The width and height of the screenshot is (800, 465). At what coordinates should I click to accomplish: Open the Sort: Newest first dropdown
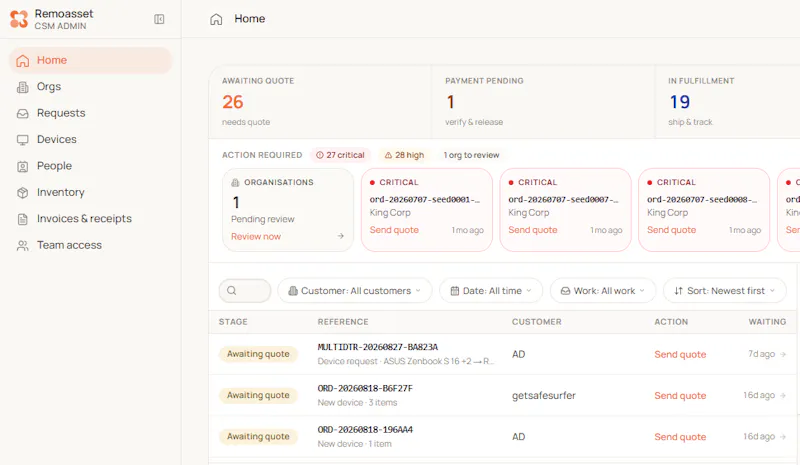coord(724,290)
